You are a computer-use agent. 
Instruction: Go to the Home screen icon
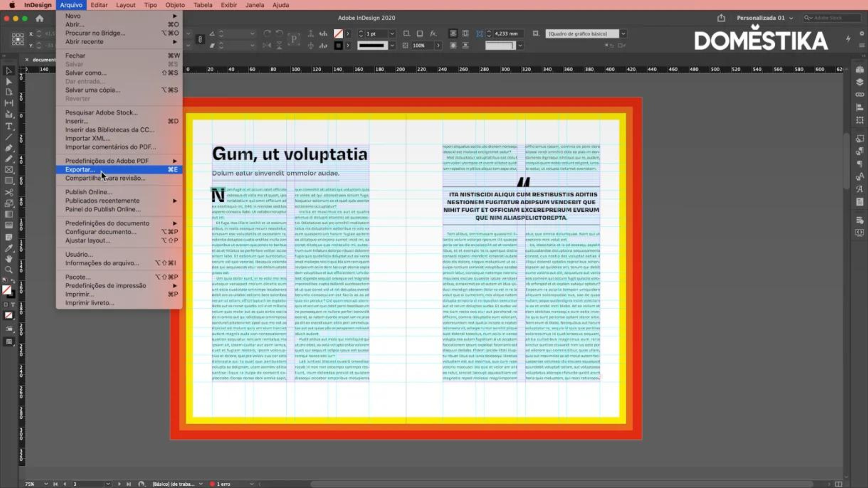[x=40, y=19]
